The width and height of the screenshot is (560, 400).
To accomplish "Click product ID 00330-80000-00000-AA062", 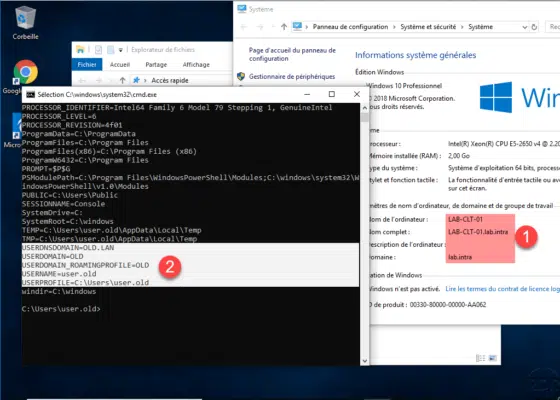I will pos(448,305).
